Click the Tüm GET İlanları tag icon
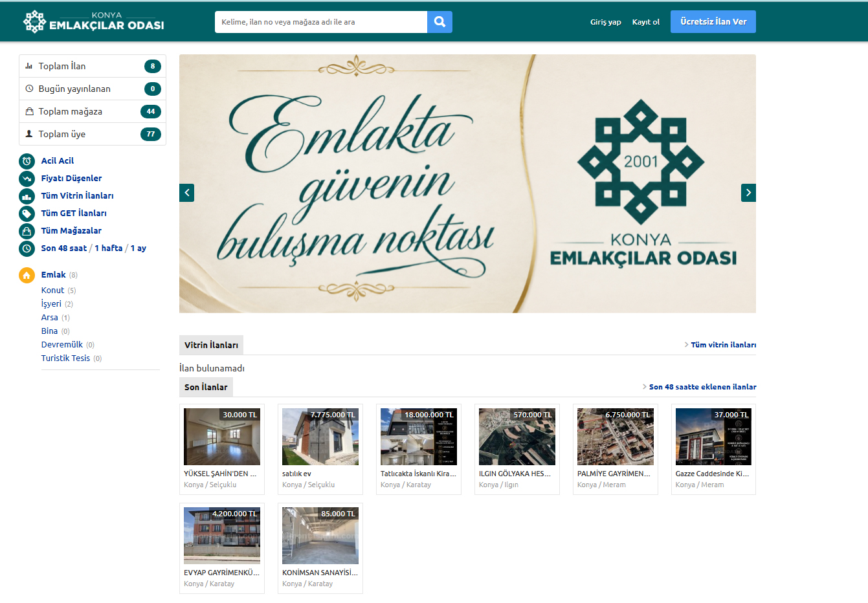The height and width of the screenshot is (603, 868). [x=27, y=214]
